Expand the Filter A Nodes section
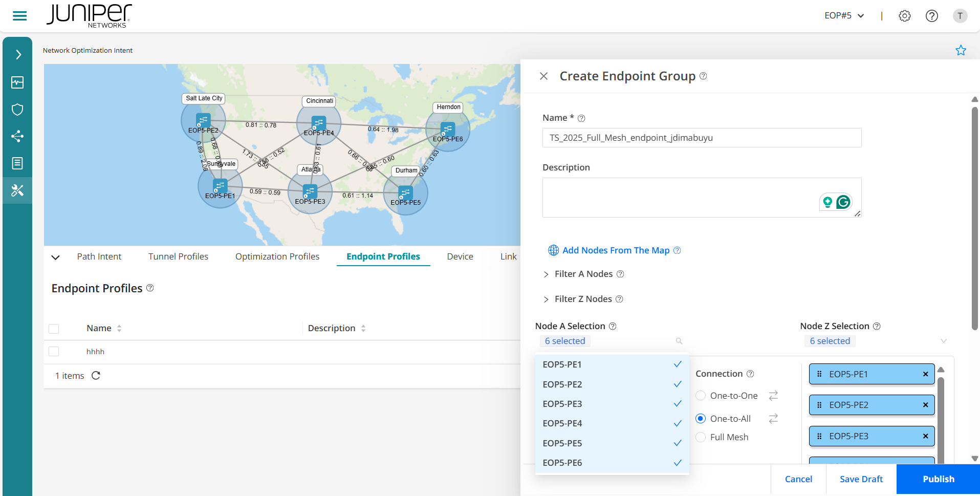 pyautogui.click(x=546, y=274)
